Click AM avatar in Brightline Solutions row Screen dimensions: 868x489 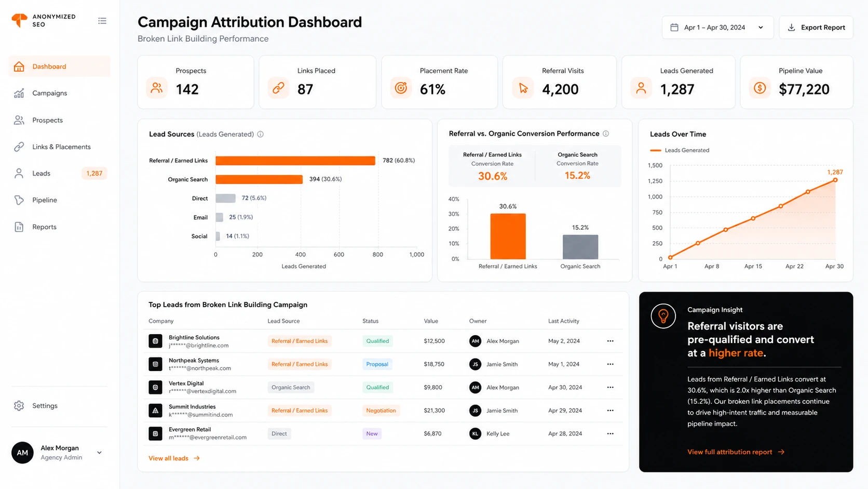click(475, 341)
